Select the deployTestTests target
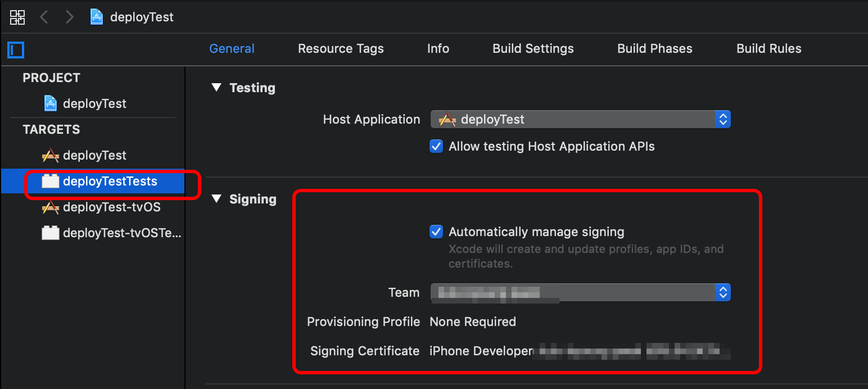Viewport: 868px width, 389px height. point(93,181)
